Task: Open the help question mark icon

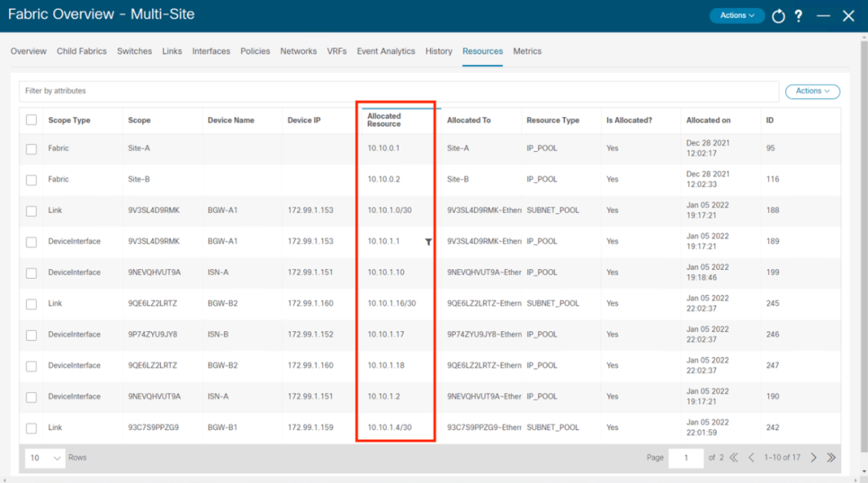Action: [798, 16]
